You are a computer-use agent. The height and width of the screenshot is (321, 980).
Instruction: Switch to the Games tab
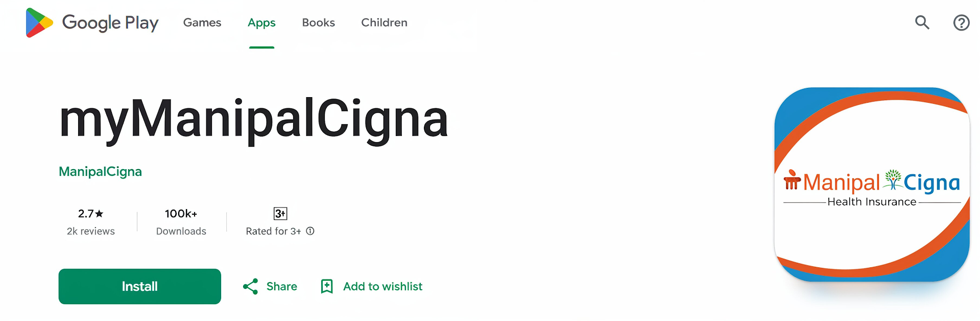coord(202,22)
